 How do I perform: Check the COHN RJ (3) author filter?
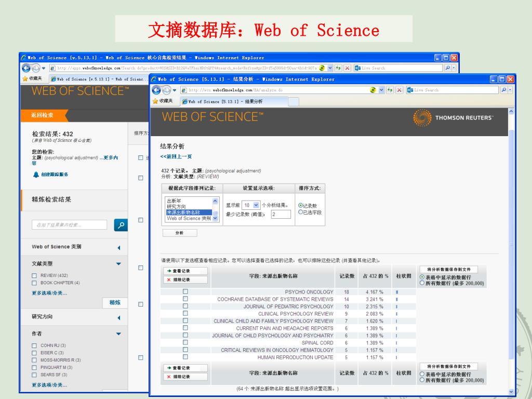click(x=34, y=345)
